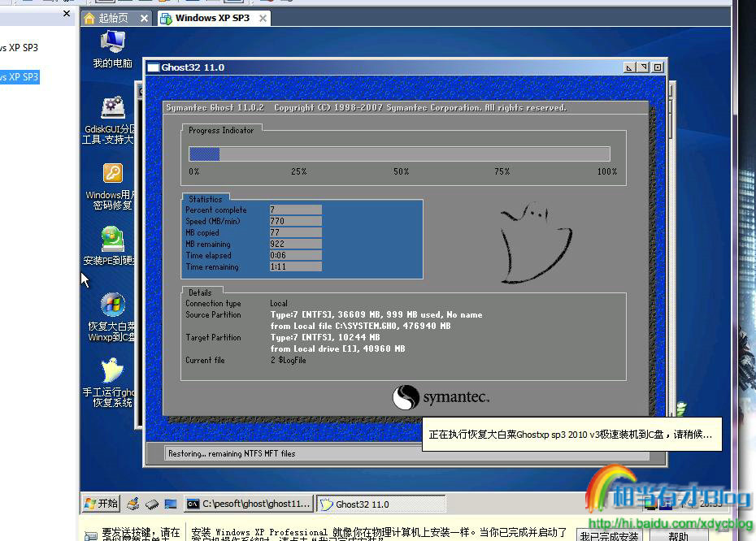Close the Ghost32 11.0 window
The height and width of the screenshot is (541, 756).
658,67
